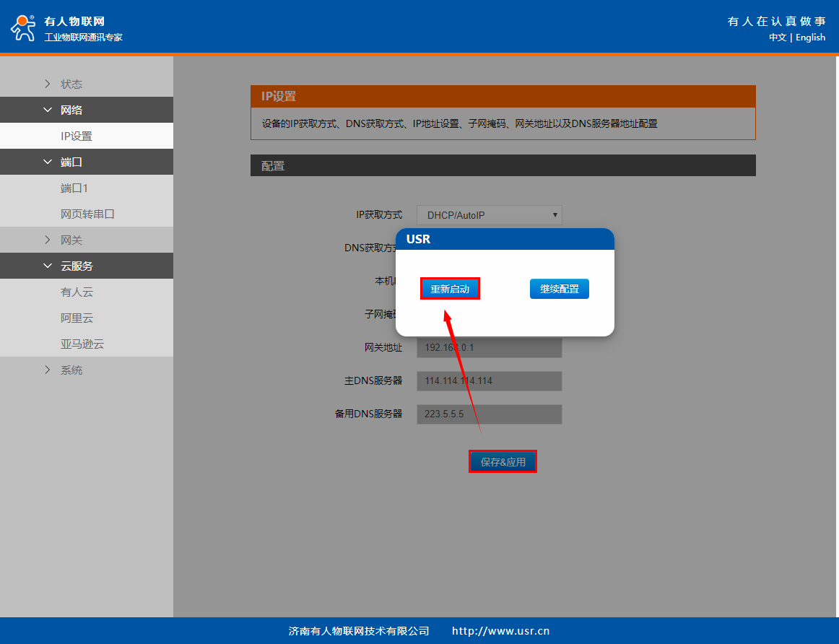Expand the 系统 menu section
Screen dimensions: 839x644
pyautogui.click(x=71, y=370)
